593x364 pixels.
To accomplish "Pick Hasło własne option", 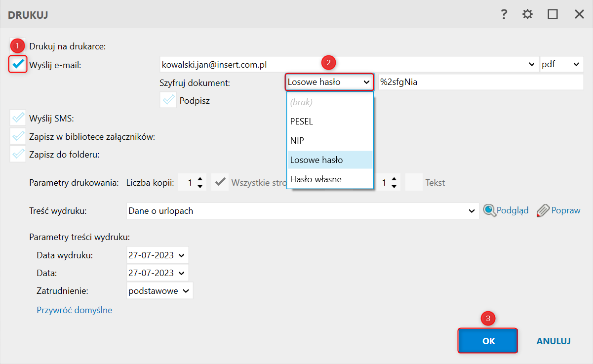I will [x=330, y=179].
